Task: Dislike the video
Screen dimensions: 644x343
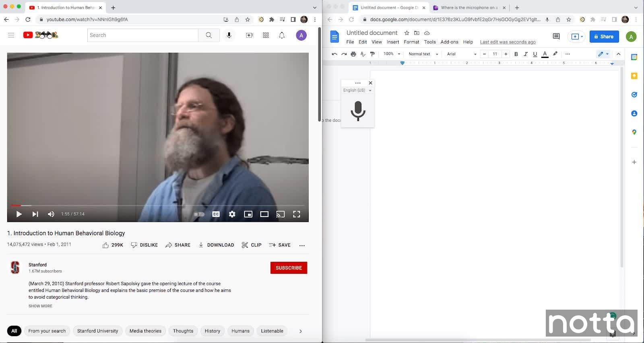Action: coord(144,245)
